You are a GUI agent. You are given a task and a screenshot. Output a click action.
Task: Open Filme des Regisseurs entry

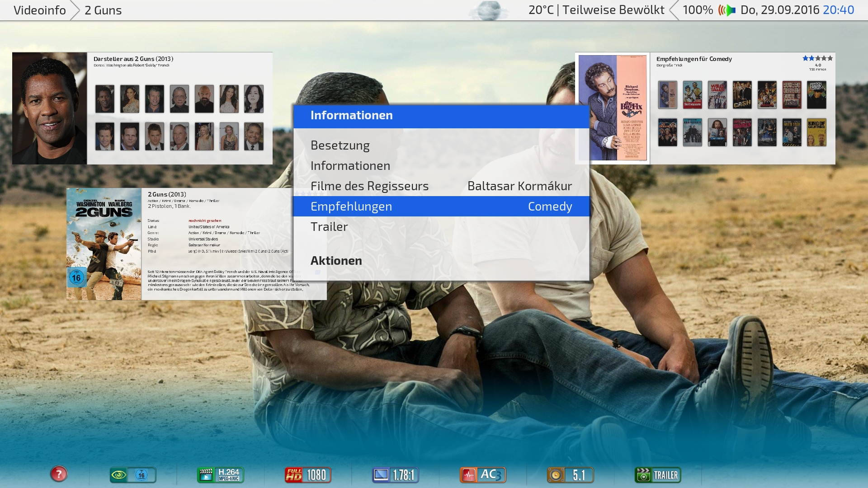point(441,186)
